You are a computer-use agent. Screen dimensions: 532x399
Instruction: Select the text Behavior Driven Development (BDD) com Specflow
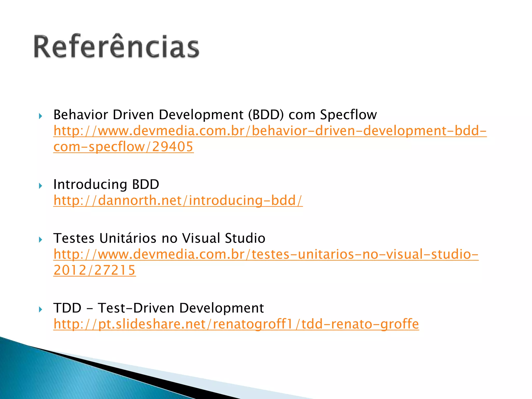(x=215, y=115)
